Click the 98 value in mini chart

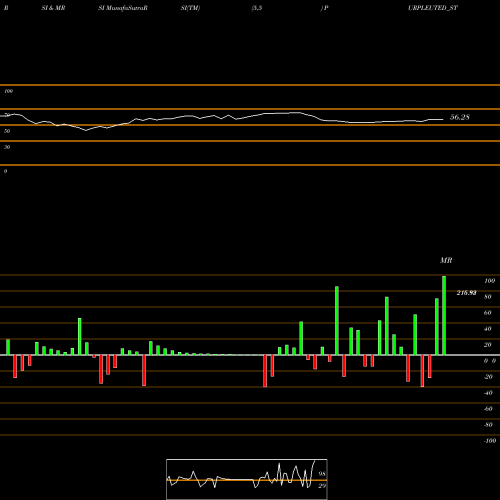point(322,474)
